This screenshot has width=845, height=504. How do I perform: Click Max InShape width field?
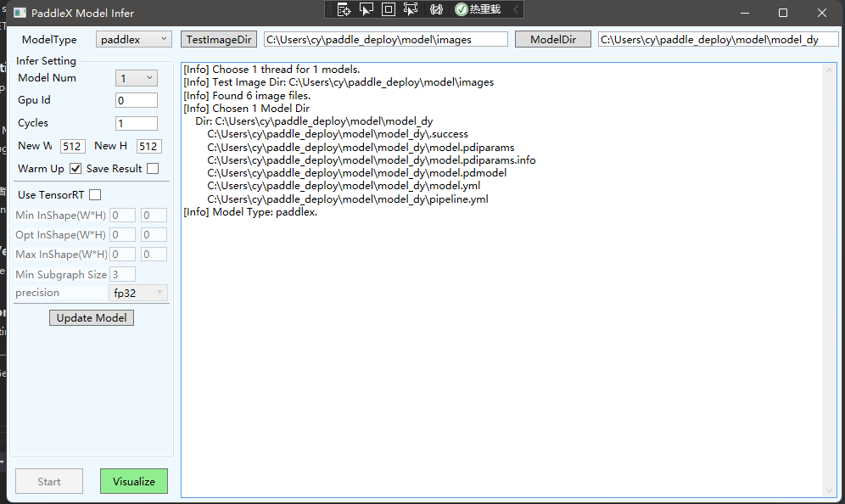click(x=122, y=255)
